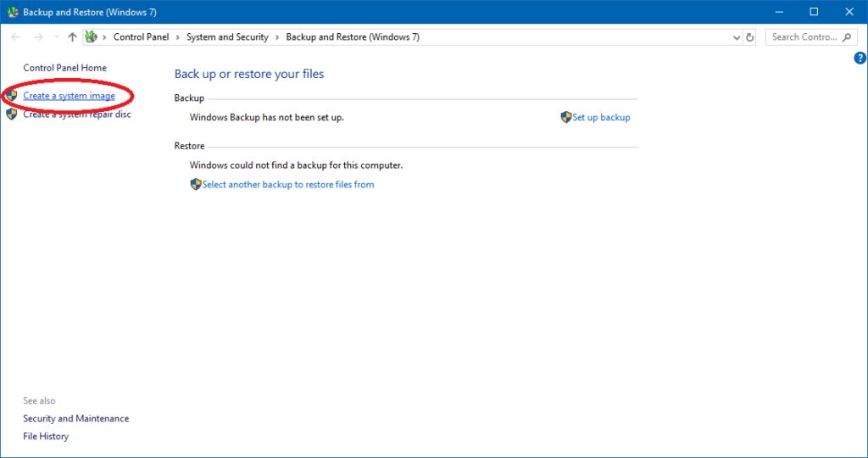Select another backup to restore files from
Viewport: 868px width, 458px height.
click(x=287, y=184)
